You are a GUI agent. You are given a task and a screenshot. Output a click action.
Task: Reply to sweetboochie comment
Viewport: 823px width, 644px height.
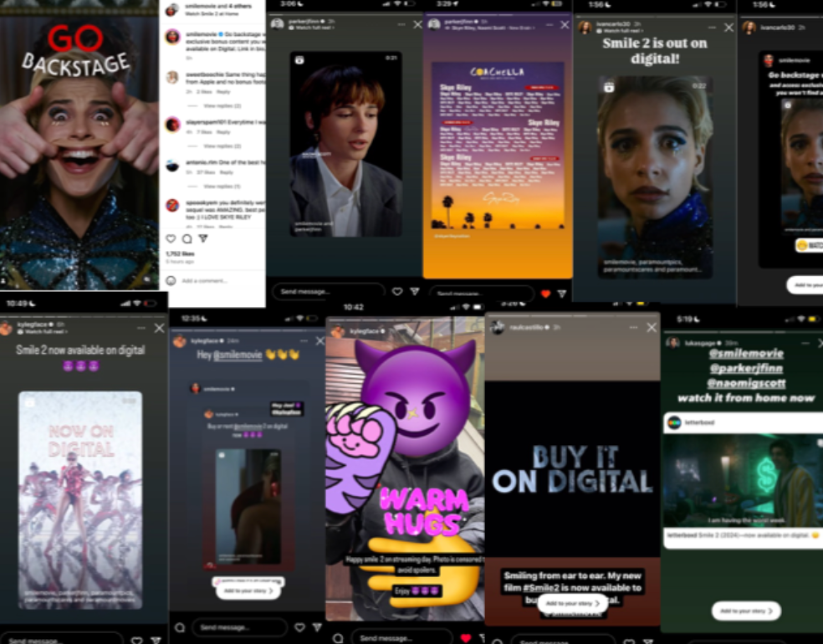coord(223,92)
